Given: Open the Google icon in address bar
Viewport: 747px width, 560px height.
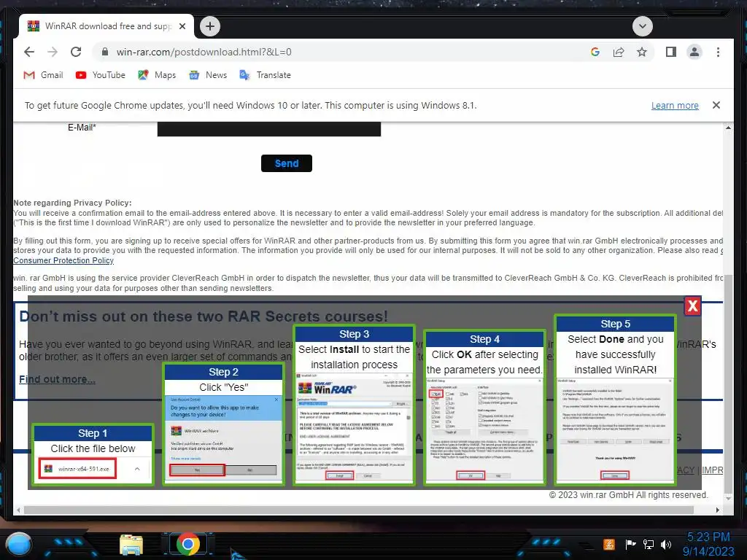Looking at the screenshot, I should (595, 52).
